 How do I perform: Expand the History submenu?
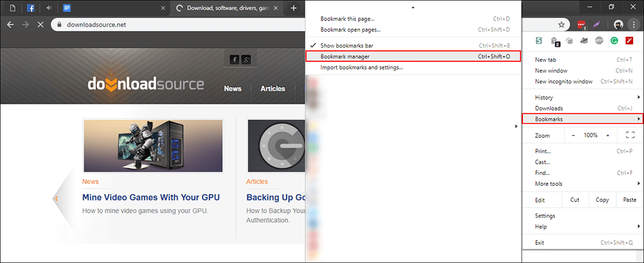[583, 97]
